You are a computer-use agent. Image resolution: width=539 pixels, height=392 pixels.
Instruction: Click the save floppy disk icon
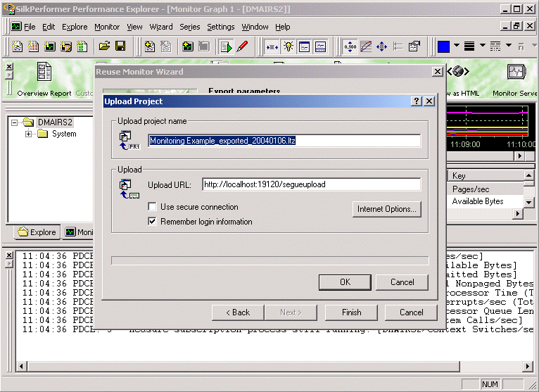point(120,46)
